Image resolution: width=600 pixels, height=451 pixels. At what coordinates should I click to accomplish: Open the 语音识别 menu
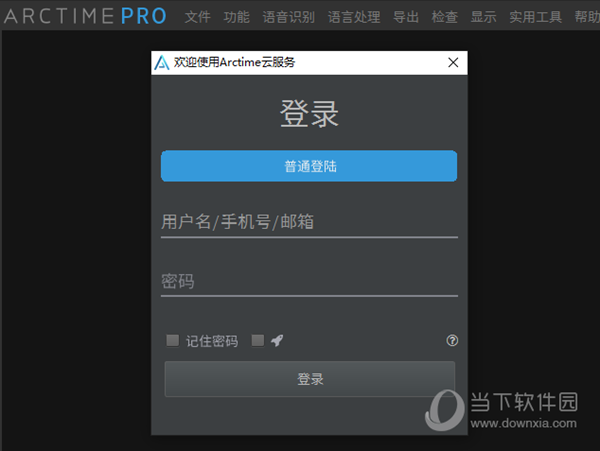(x=289, y=17)
